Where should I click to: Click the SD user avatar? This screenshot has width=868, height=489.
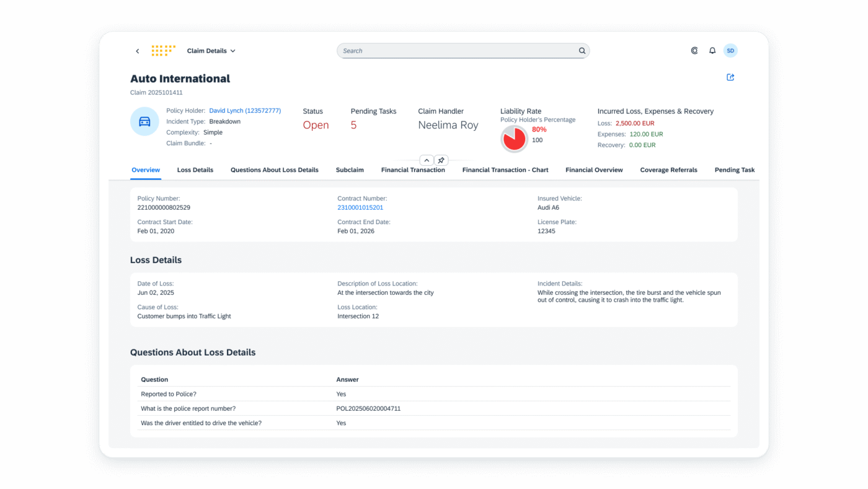tap(730, 50)
